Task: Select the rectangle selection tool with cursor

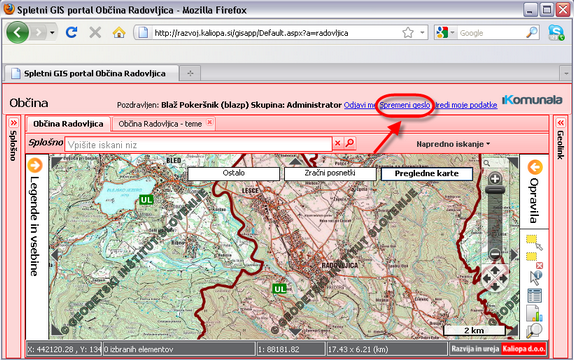Action: click(x=534, y=242)
